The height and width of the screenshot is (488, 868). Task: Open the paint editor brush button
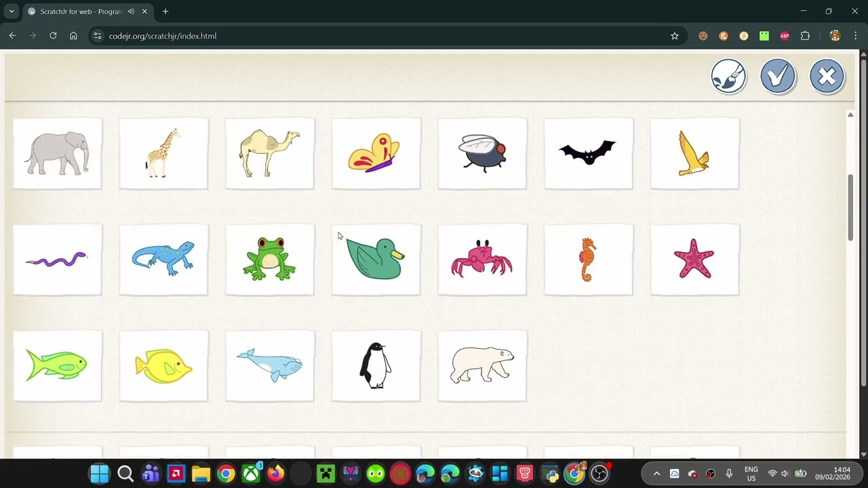(x=729, y=77)
